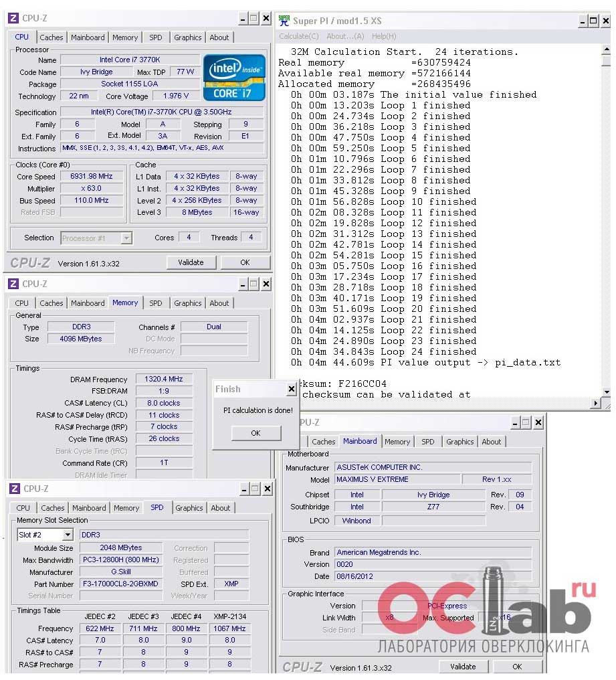Click the Intel Core i7 logo badge

(234, 76)
